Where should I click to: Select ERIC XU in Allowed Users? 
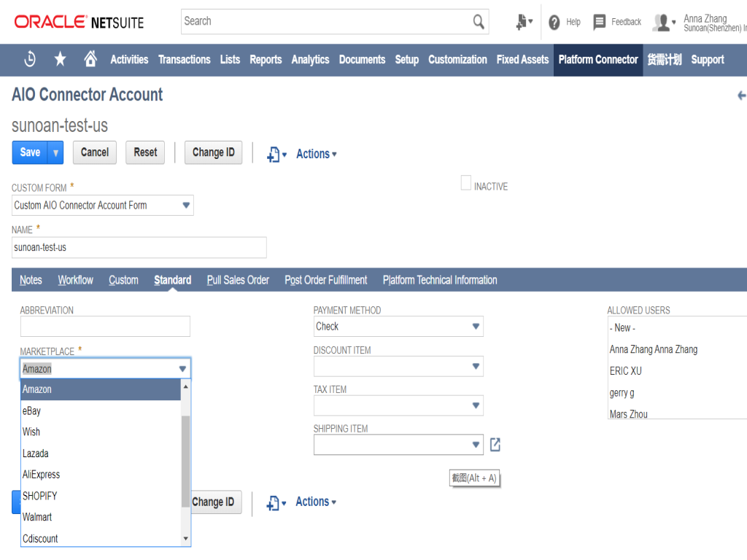point(625,371)
